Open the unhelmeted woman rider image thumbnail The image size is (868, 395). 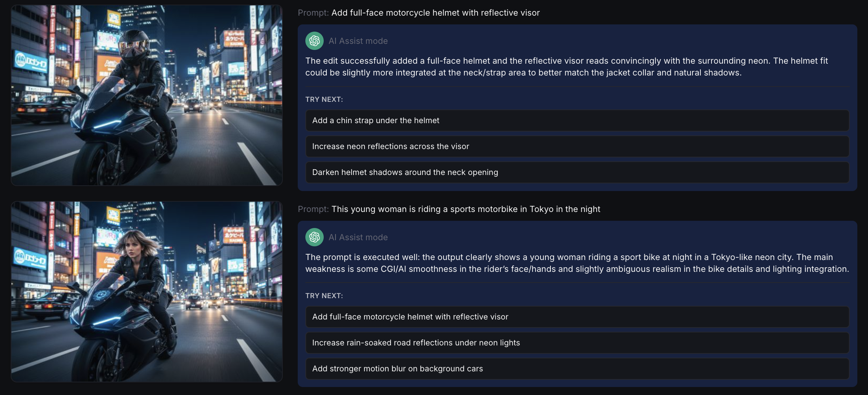click(147, 292)
